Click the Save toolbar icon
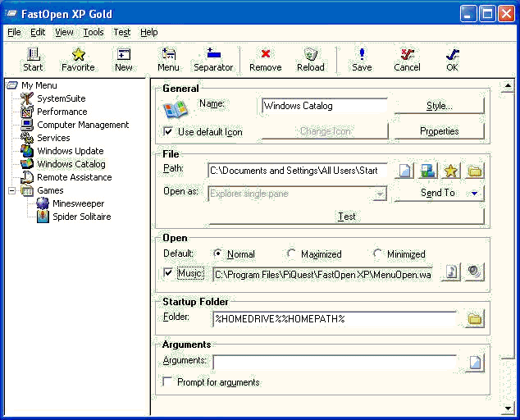 pos(362,59)
